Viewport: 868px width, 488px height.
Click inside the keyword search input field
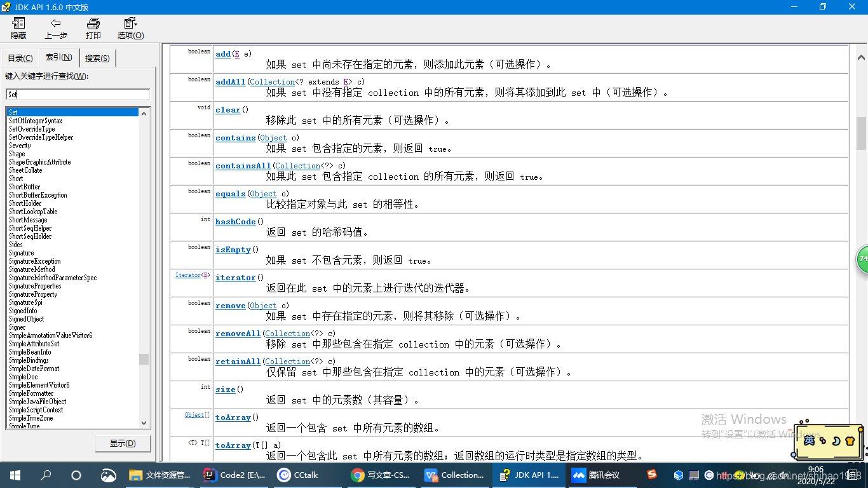[x=76, y=93]
